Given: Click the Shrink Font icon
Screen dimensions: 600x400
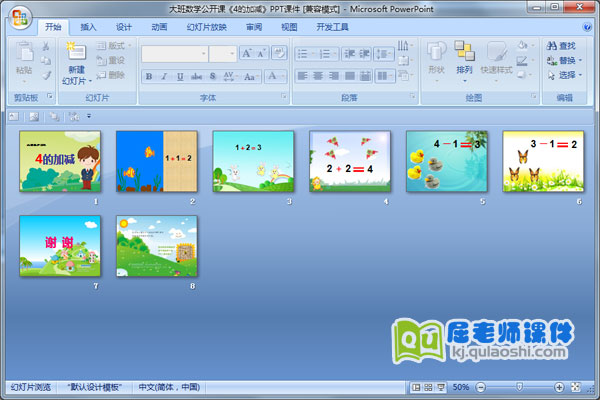Looking at the screenshot, I should click(261, 53).
